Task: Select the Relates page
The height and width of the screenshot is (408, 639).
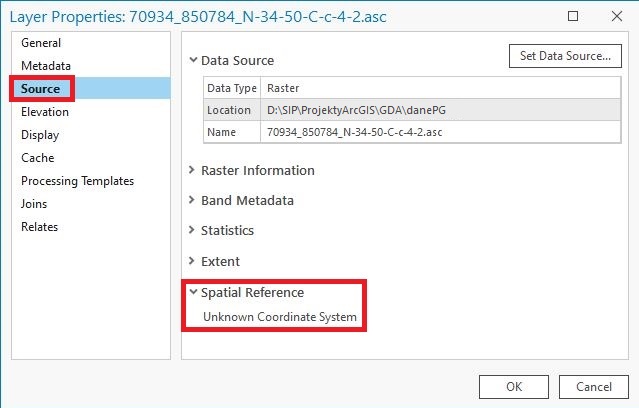Action: click(x=40, y=227)
